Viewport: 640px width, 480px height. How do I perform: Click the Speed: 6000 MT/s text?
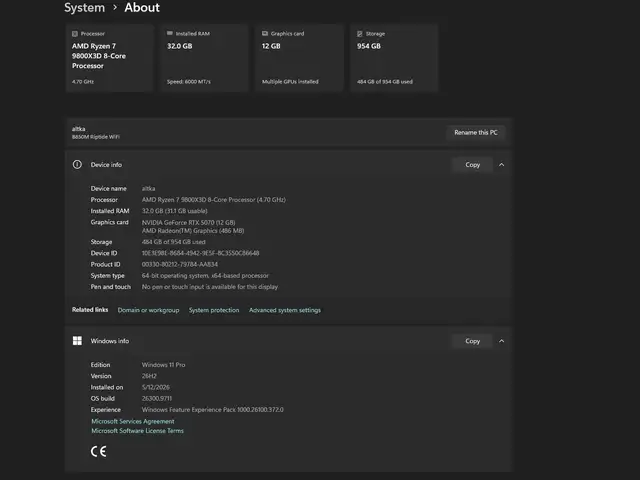pyautogui.click(x=189, y=82)
